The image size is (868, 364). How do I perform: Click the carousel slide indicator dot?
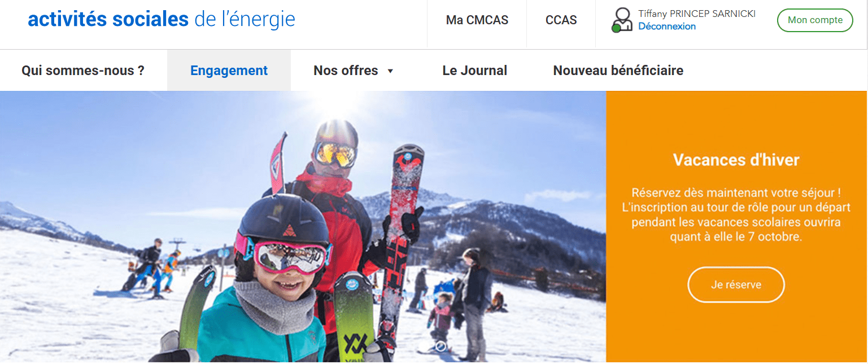pos(441,346)
